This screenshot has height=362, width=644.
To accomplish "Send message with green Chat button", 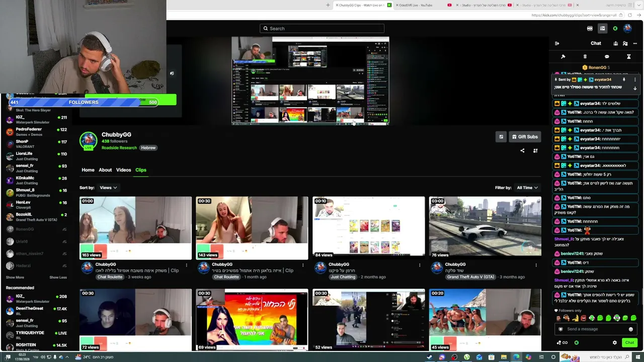I will pyautogui.click(x=629, y=343).
